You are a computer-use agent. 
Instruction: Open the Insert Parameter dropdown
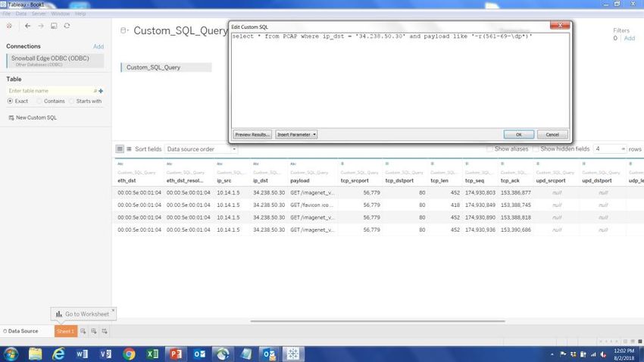coord(296,135)
